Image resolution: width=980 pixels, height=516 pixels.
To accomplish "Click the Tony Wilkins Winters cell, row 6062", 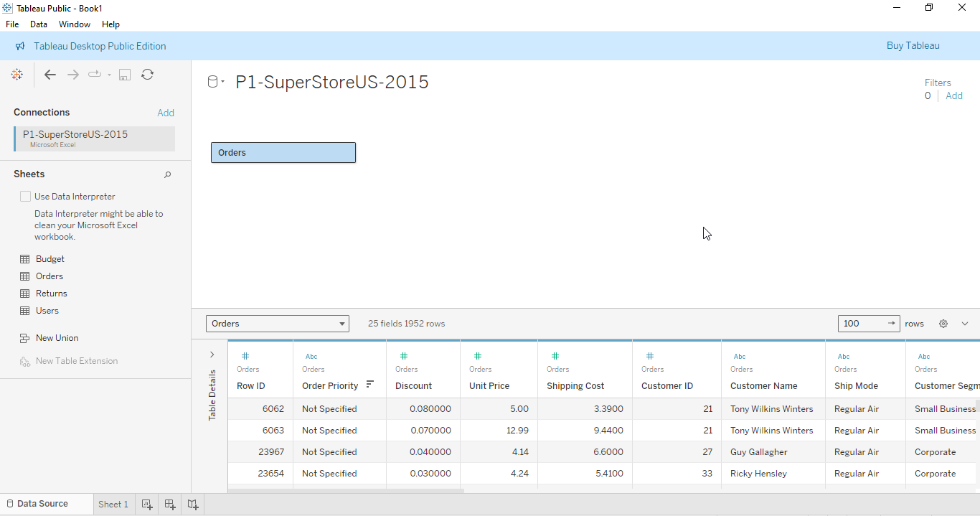I will click(x=773, y=409).
